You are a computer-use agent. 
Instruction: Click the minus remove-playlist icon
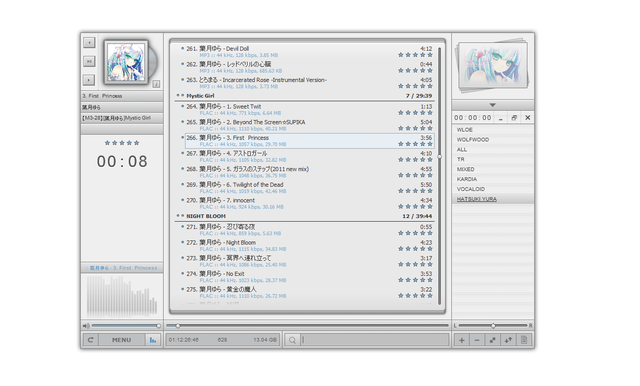477,340
